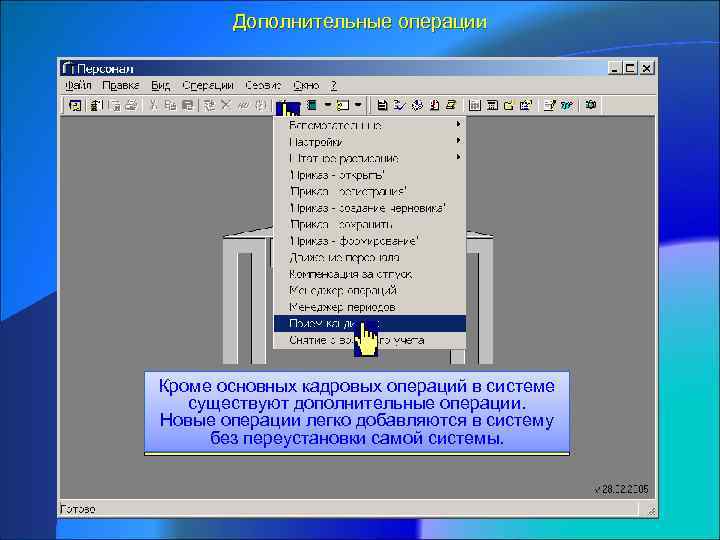
Task: Launch Менеджер периодов from the menu
Action: point(370,307)
